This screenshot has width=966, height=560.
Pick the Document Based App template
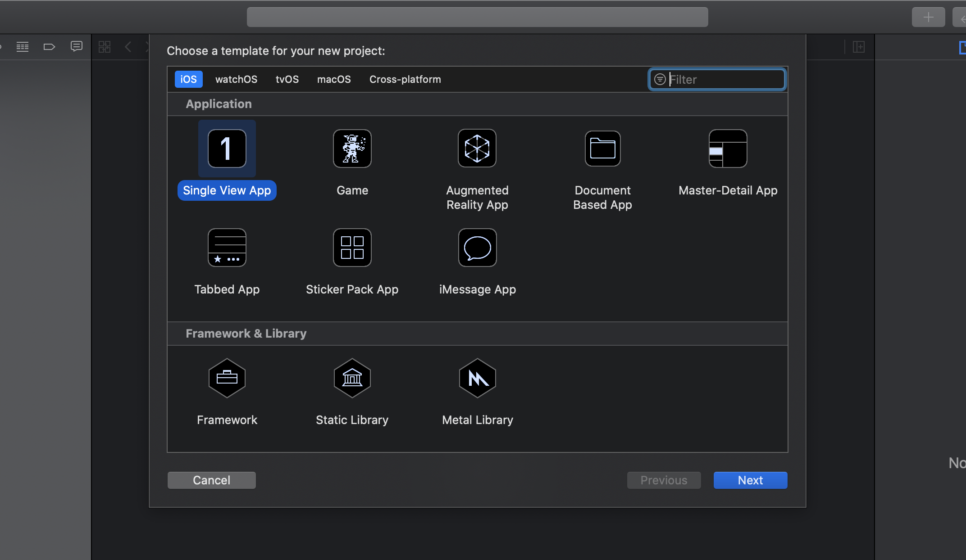[x=602, y=149]
